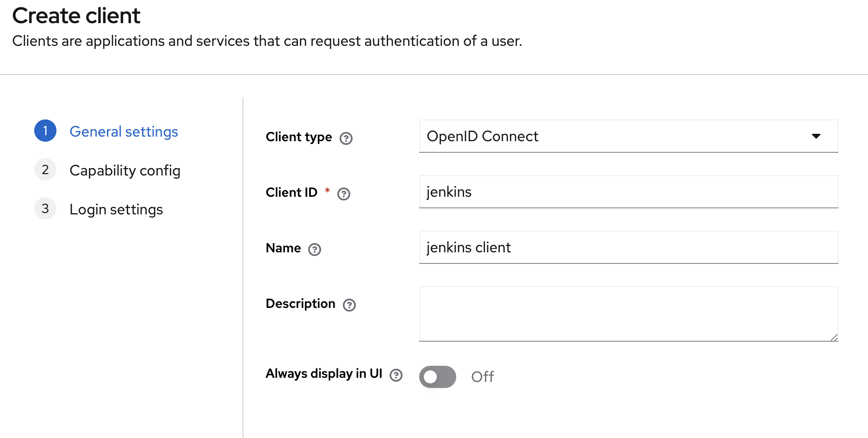
Task: Click the Client ID help icon
Action: pos(344,194)
